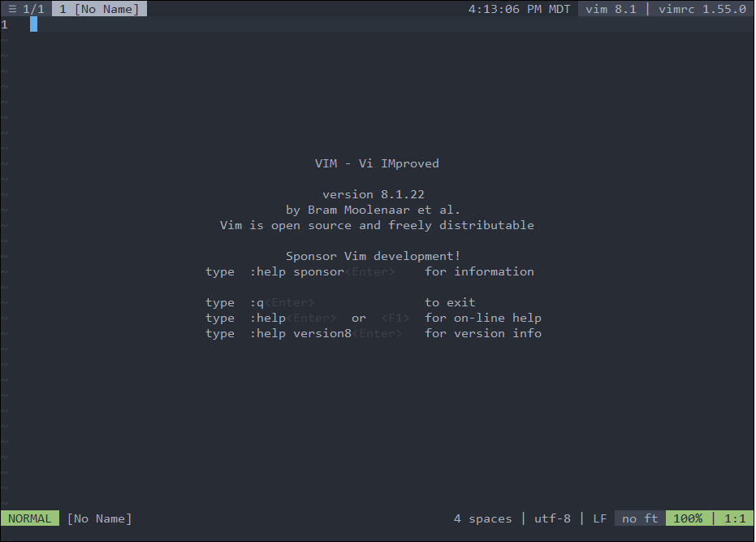Viewport: 756px width, 542px height.
Task: Click 'Vim is open source and freely distributable'
Action: pyautogui.click(x=377, y=225)
